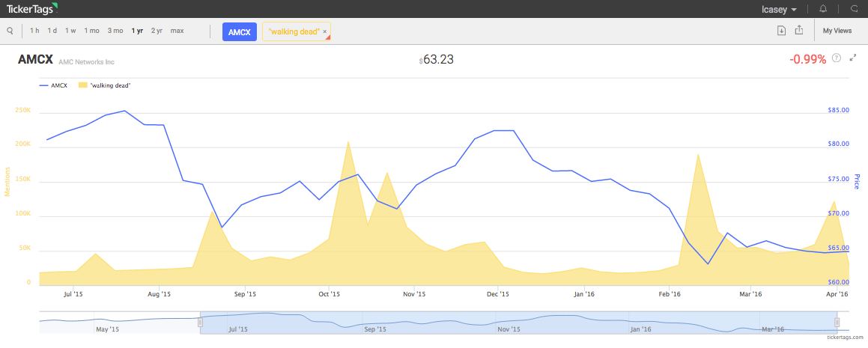Click the $60.00 price axis label
The width and height of the screenshot is (868, 348).
(x=838, y=282)
